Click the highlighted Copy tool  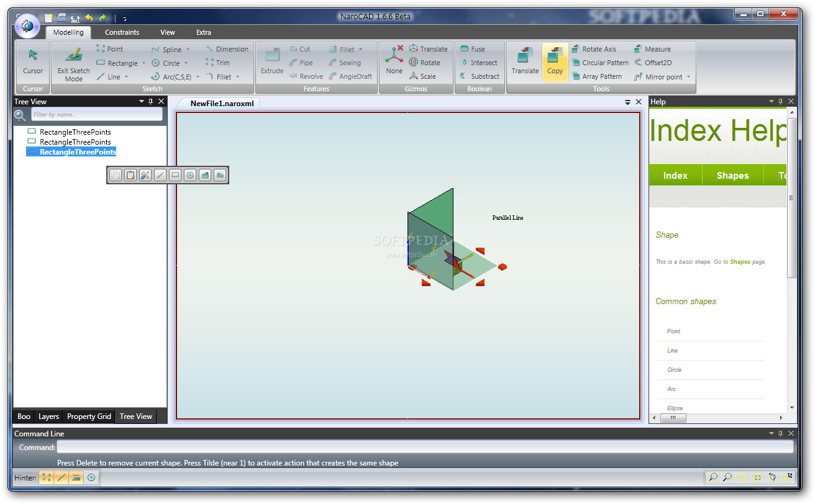555,61
